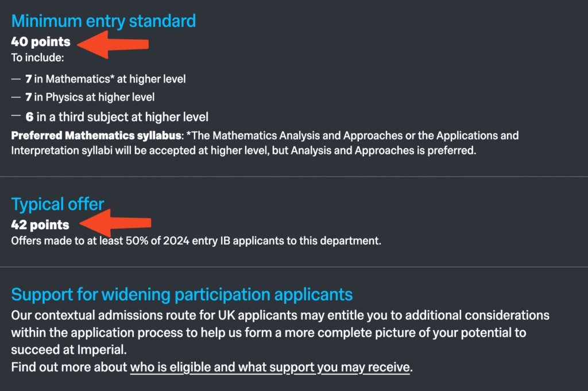Viewport: 588px width, 391px height.
Task: Click the red arrow beside 40 points
Action: 113,44
